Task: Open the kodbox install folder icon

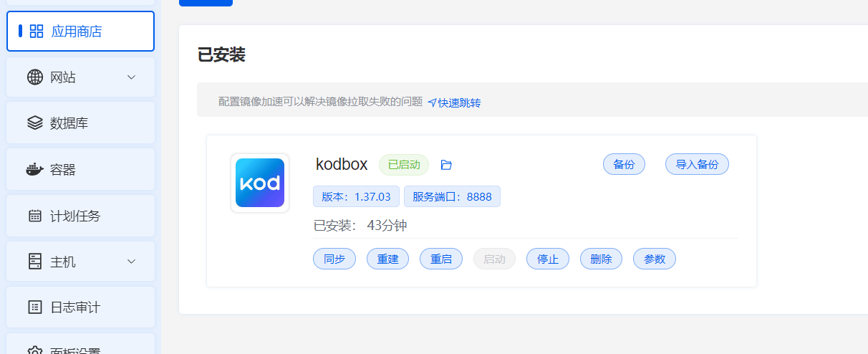Action: pos(446,165)
